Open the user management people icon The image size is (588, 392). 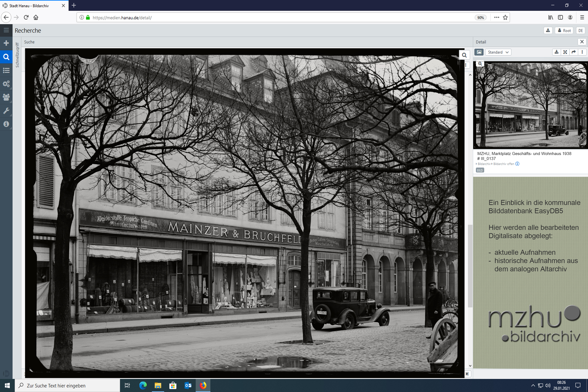(x=6, y=97)
